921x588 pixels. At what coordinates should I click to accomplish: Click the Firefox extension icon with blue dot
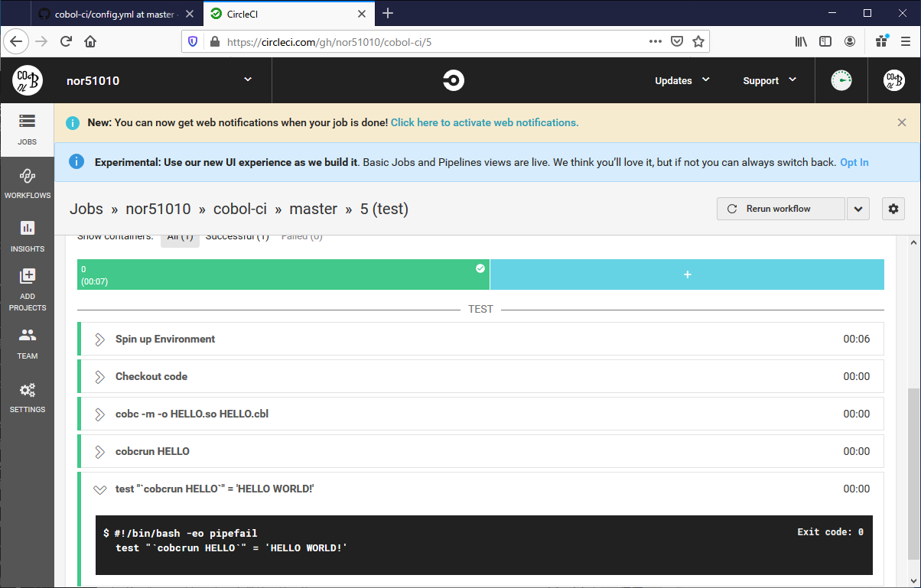tap(881, 41)
